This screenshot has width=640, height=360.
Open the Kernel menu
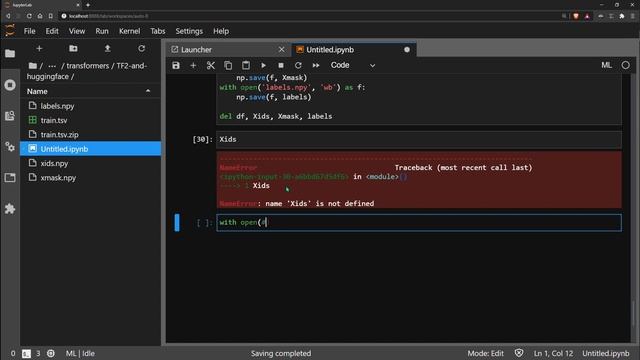point(129,31)
